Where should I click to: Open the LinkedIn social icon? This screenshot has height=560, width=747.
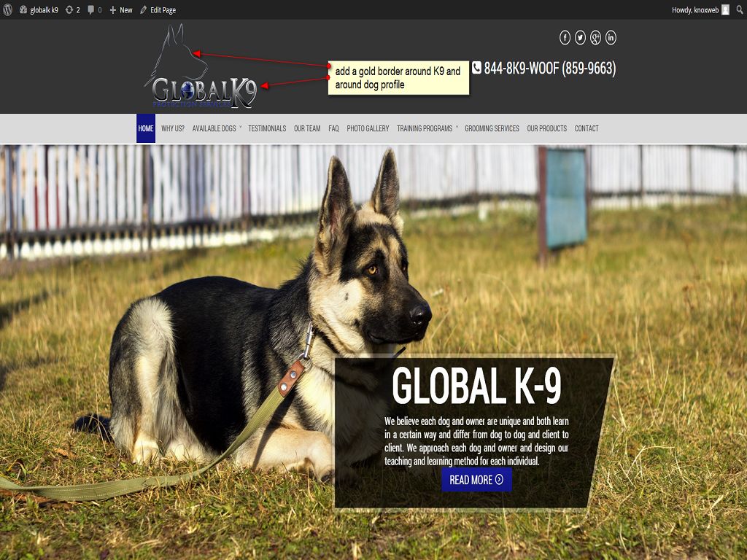click(x=611, y=38)
